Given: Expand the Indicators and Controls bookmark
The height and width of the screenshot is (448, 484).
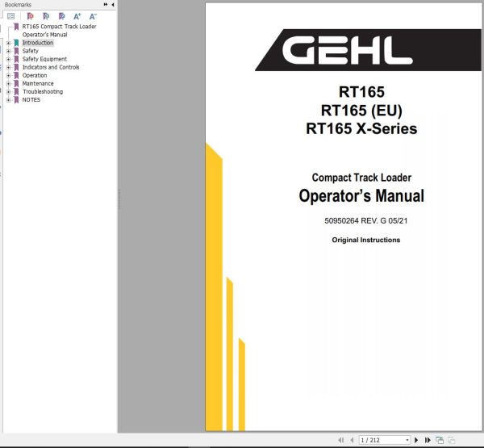Looking at the screenshot, I should click(8, 67).
